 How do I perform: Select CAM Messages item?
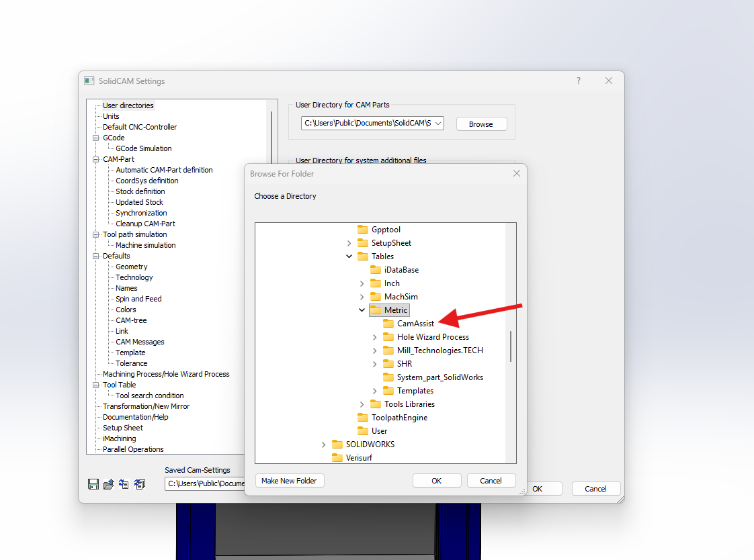tap(140, 342)
